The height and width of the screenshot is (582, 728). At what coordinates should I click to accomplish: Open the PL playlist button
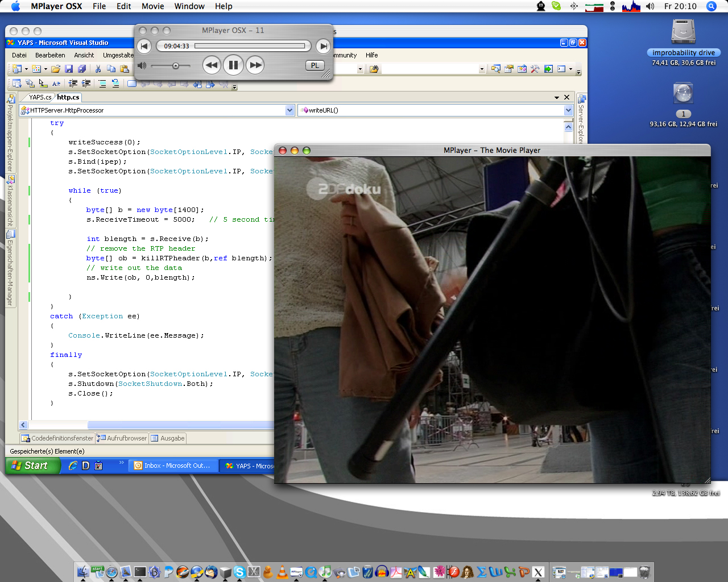pyautogui.click(x=315, y=65)
